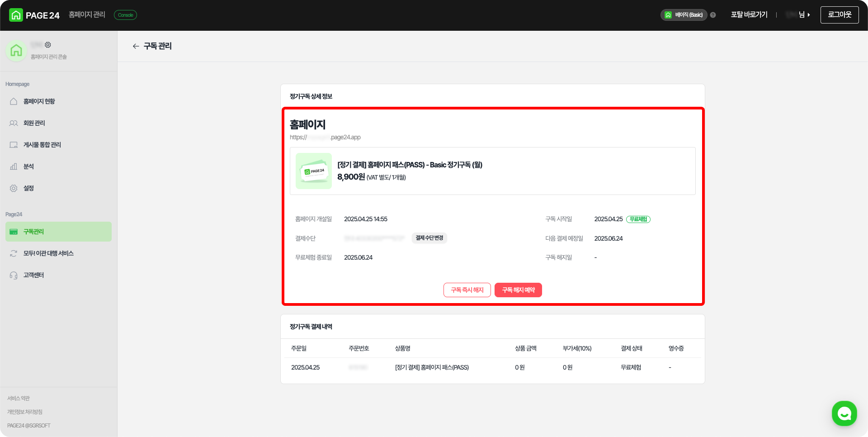Open 고객센터 in the sidebar
This screenshot has width=868, height=437.
(59, 275)
